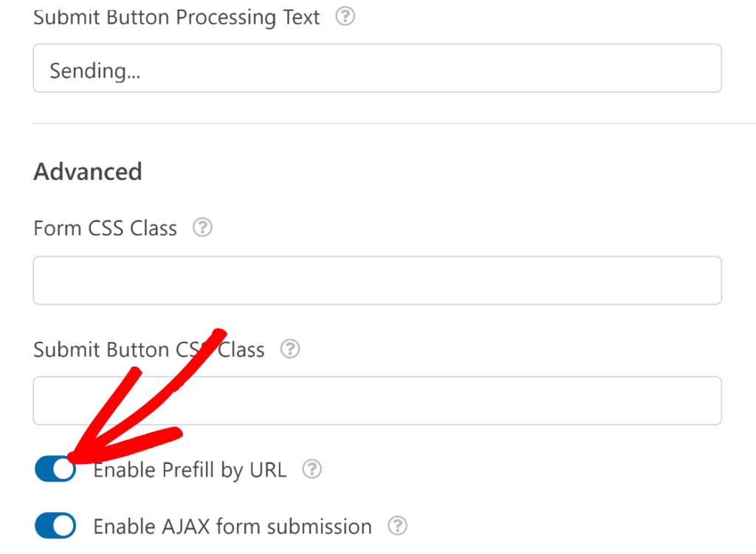Click the Form CSS Class help icon

(x=202, y=227)
